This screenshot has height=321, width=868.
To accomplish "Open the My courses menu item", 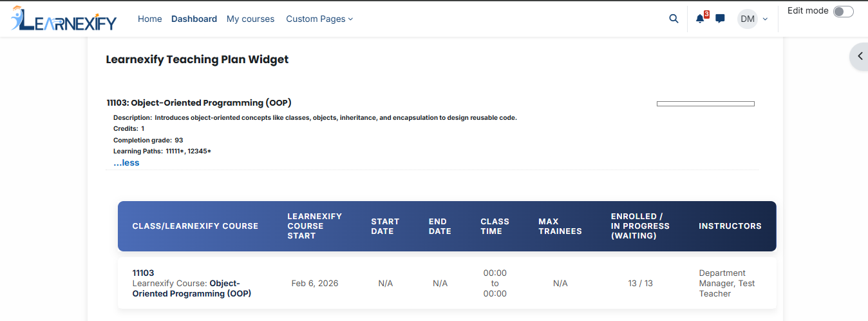I will tap(250, 19).
